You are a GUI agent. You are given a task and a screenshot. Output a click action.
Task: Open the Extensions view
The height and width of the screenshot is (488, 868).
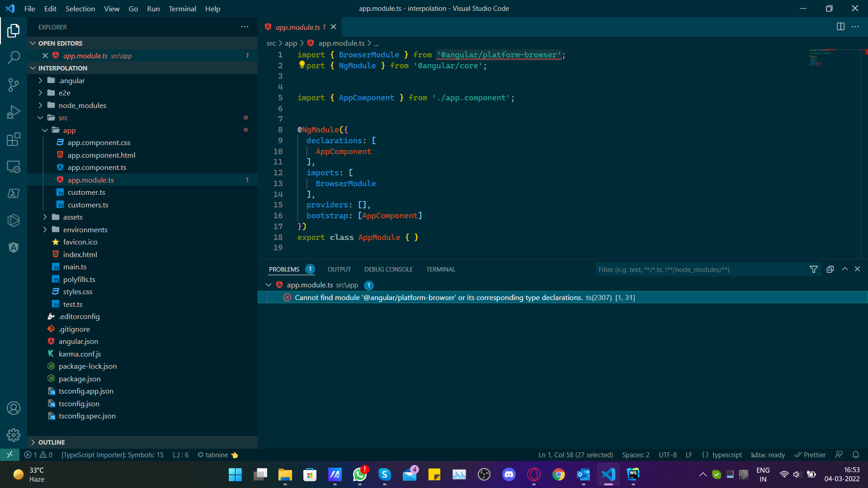click(14, 139)
